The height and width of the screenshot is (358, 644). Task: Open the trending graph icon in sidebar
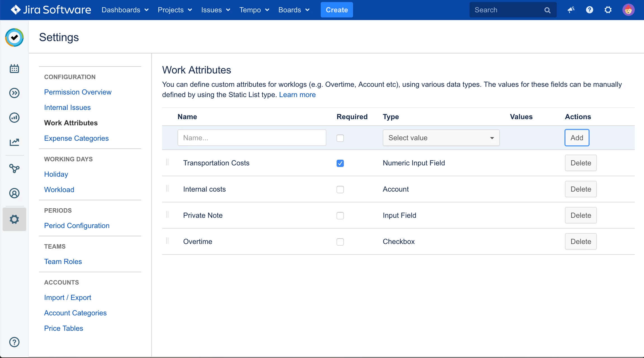pyautogui.click(x=14, y=142)
